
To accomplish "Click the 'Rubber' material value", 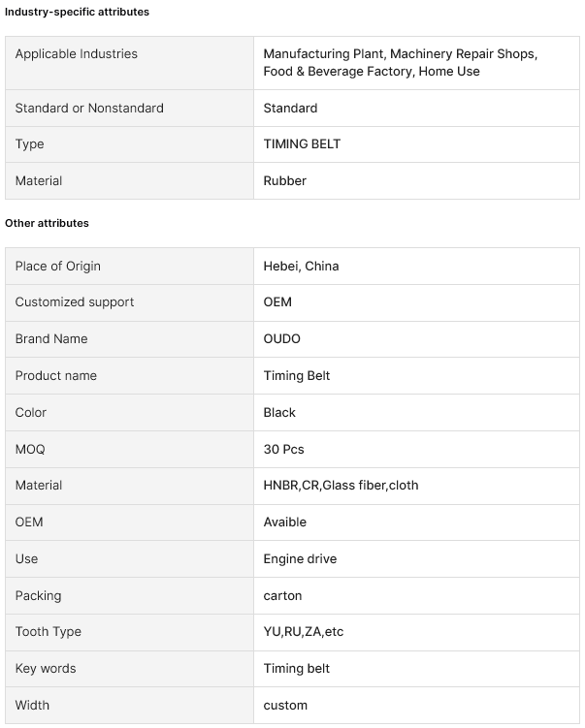I will (285, 181).
